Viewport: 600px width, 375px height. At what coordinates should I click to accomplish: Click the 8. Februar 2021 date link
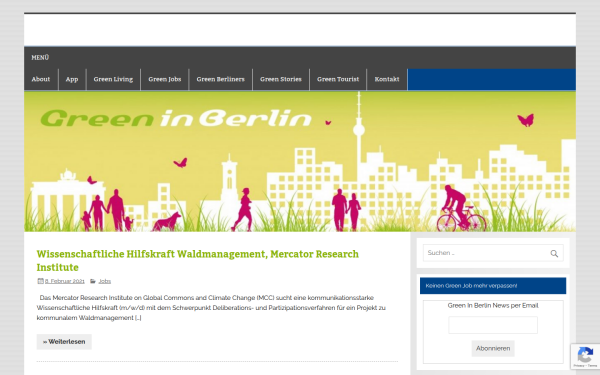click(65, 281)
